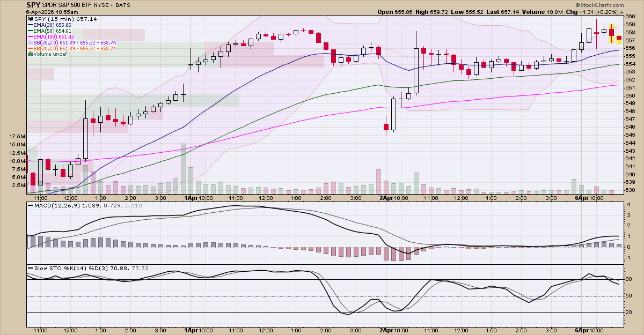Click the 645 price axis label
Viewport: 644px width, 335px height.
pos(631,135)
